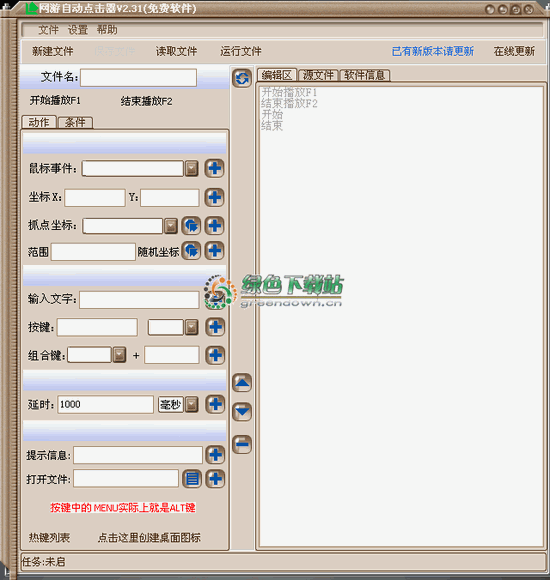Switch to the 条件 tab
The image size is (550, 580).
75,122
